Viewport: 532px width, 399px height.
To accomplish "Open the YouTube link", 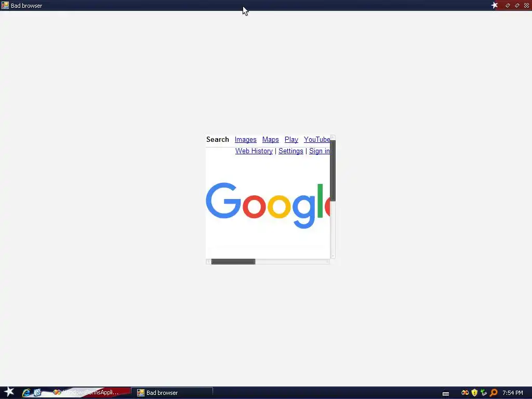I will [x=317, y=139].
